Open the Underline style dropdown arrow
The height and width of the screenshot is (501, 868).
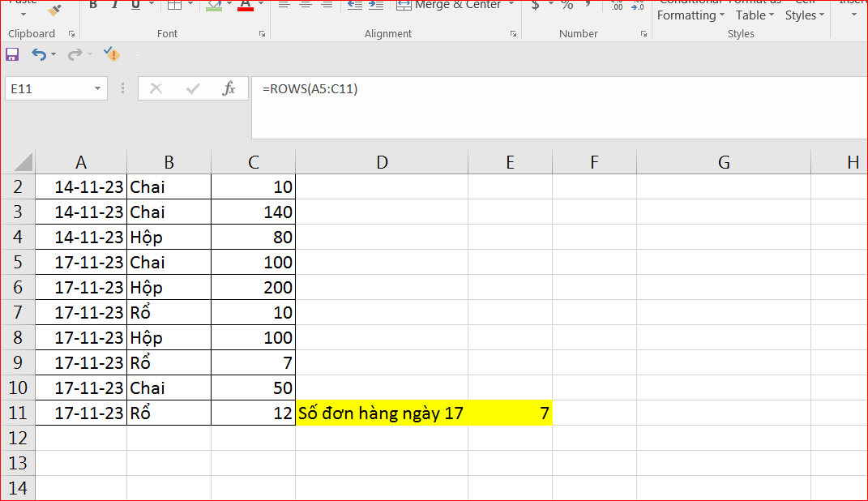click(x=151, y=4)
